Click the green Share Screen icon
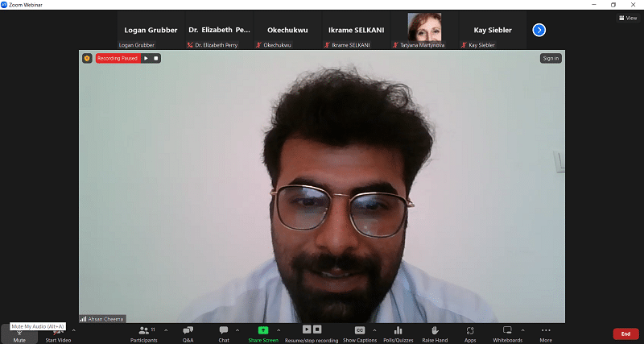This screenshot has width=644, height=344. 262,330
